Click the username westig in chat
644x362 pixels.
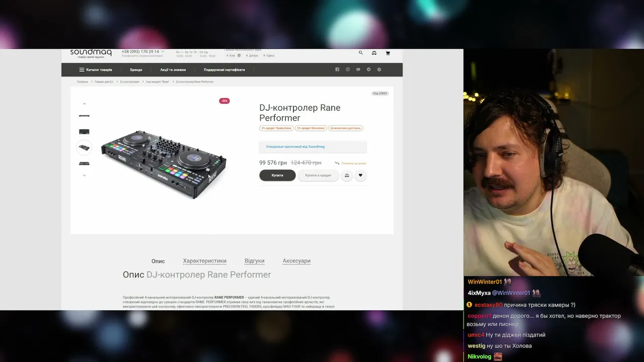476,346
